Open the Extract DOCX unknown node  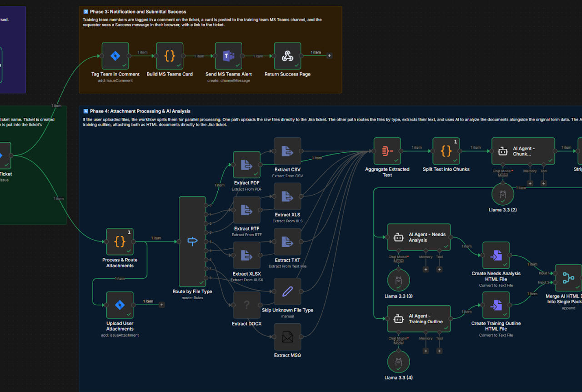[246, 305]
